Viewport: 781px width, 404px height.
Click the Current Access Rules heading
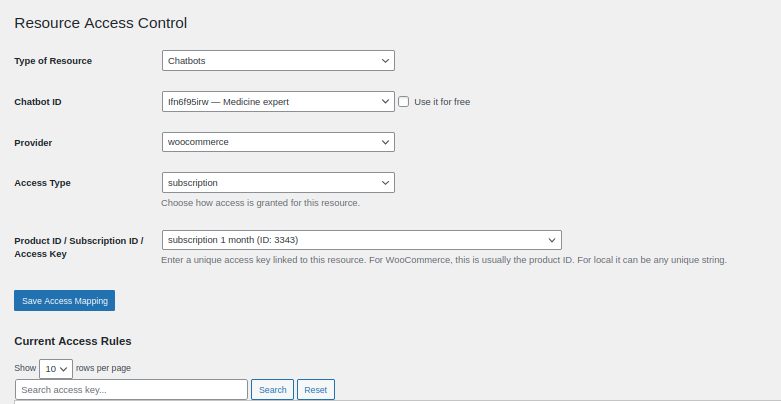(73, 341)
